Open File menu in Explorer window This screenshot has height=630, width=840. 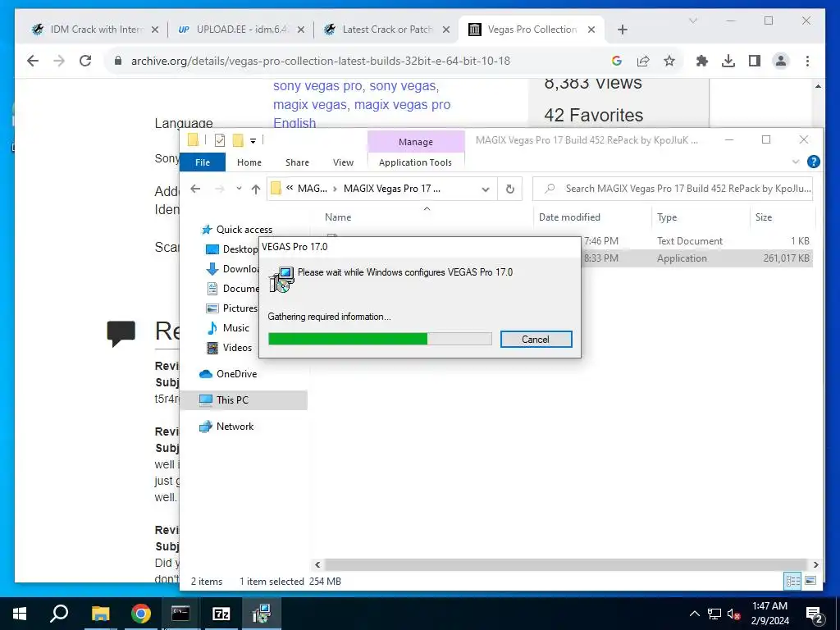[x=203, y=162]
